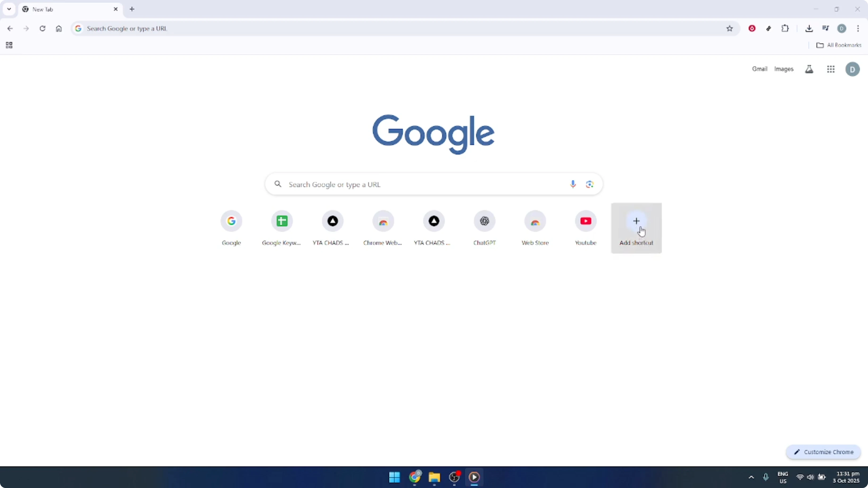Open the media controls icon
This screenshot has height=488, width=868.
[x=825, y=29]
